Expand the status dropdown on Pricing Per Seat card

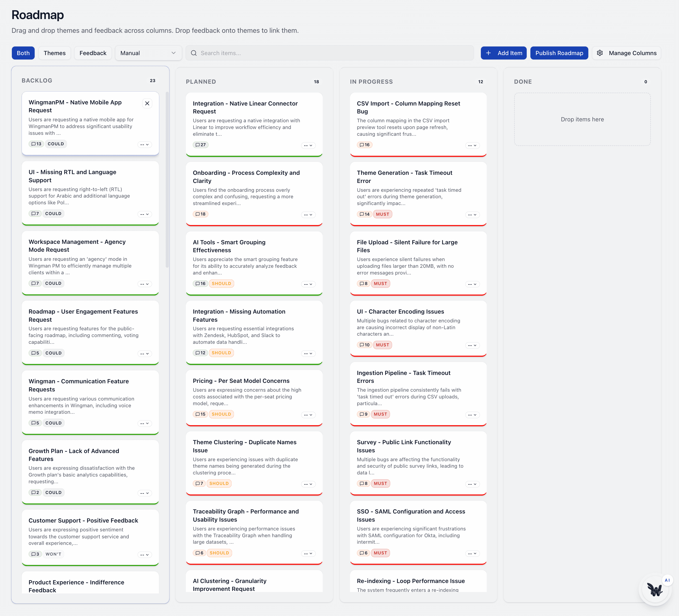click(308, 415)
